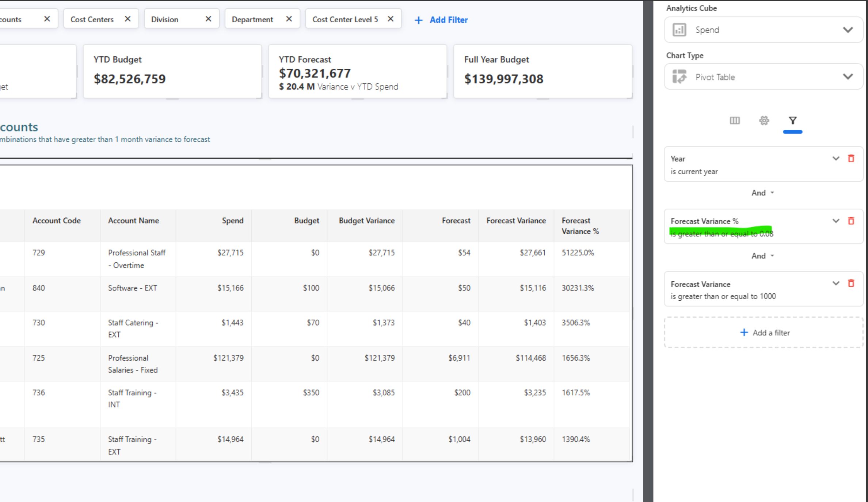Screen dimensions: 868x502
Task: Click the Account Code column header
Action: (57, 221)
